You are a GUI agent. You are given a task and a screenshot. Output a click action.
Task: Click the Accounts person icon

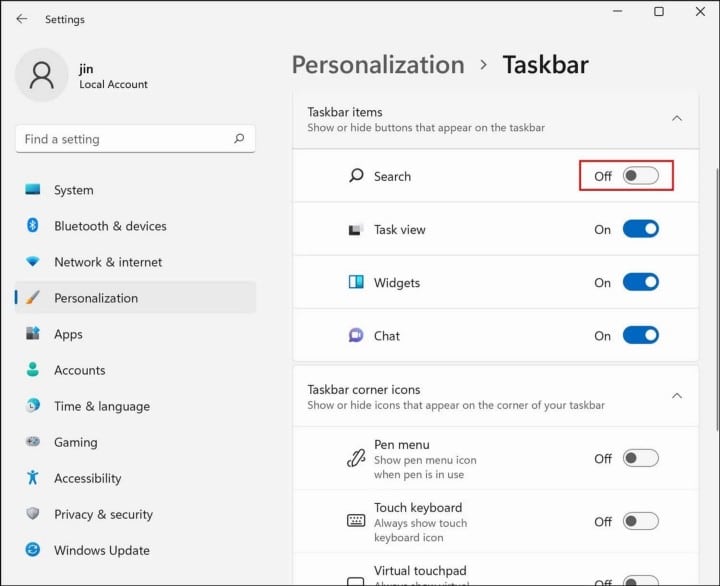click(33, 369)
